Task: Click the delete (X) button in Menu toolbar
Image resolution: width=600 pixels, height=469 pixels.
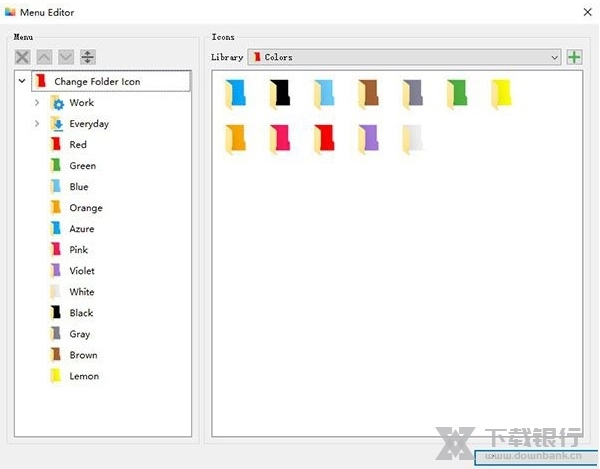Action: (22, 58)
